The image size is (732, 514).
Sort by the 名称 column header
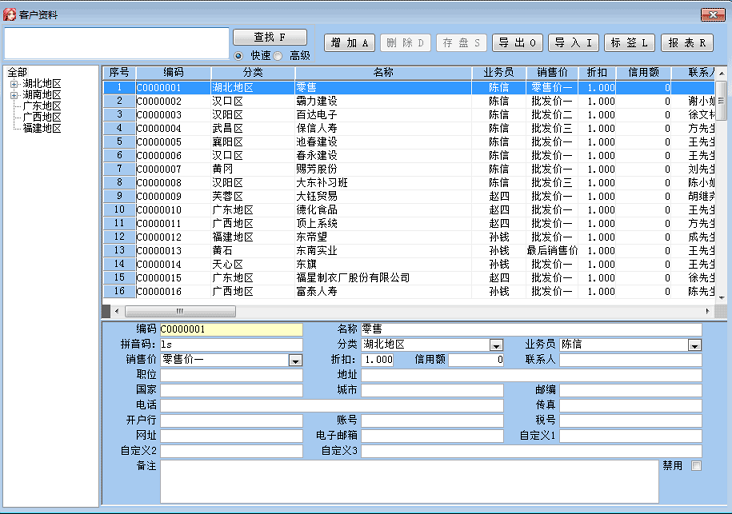coord(383,72)
